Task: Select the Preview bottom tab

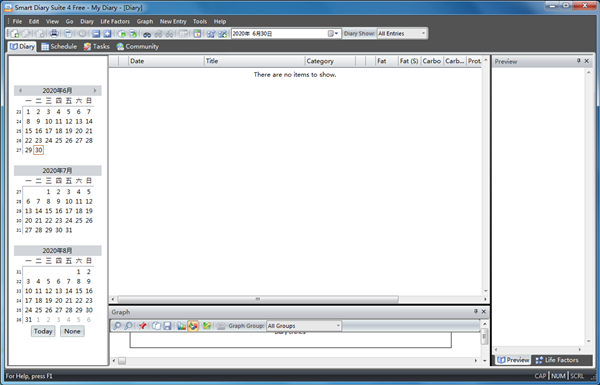Action: (x=513, y=360)
